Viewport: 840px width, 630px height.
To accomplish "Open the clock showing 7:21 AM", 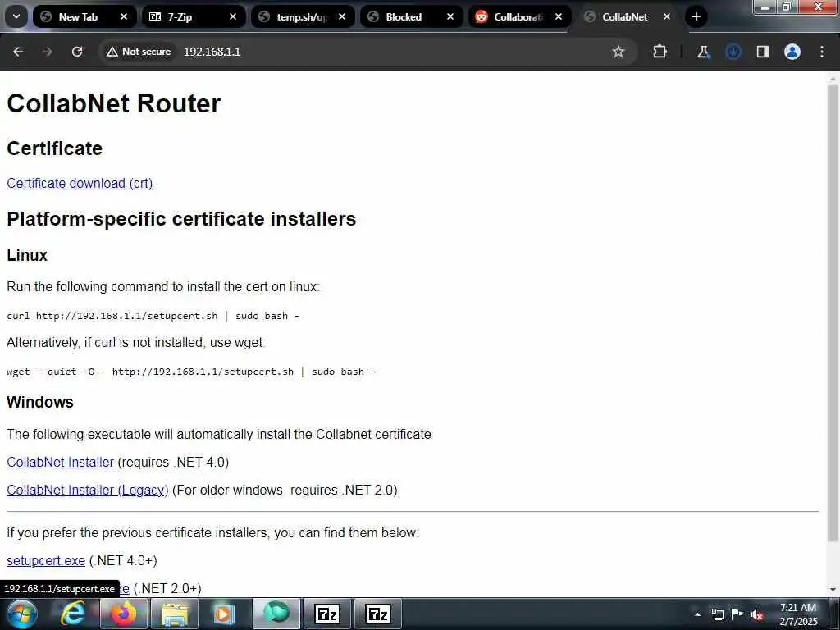I will coord(798,614).
